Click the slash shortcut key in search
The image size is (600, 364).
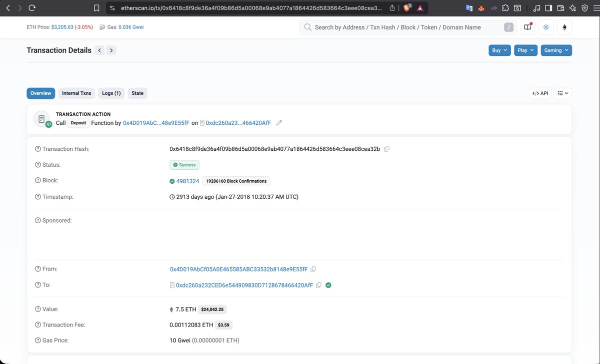point(509,27)
